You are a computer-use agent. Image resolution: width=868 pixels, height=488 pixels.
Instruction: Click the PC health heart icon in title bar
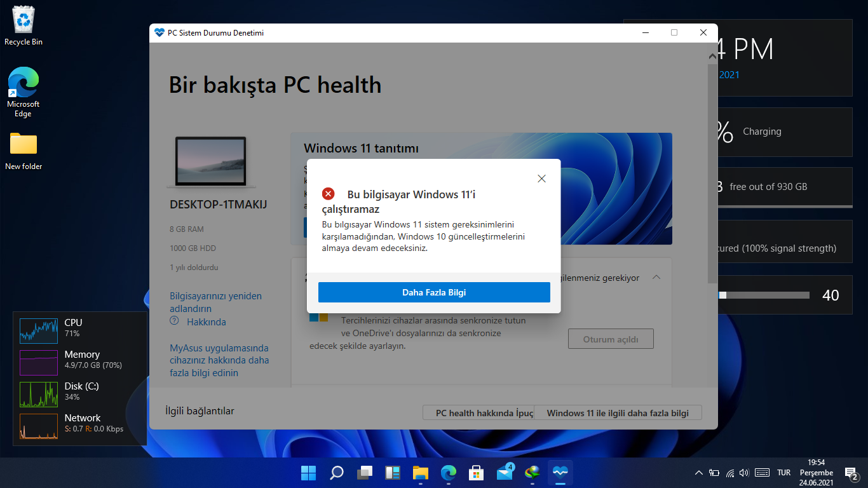click(159, 32)
